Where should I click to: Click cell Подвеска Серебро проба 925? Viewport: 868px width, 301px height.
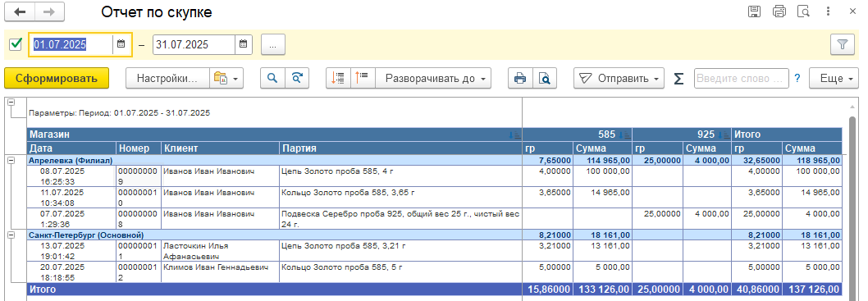tap(401, 219)
